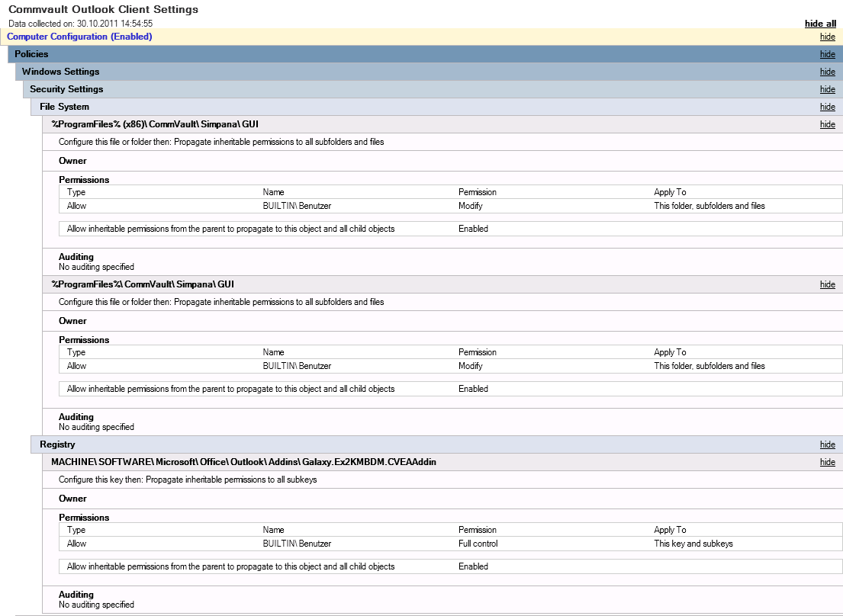Hide the Windows Settings section
843x616 pixels.
coord(828,72)
